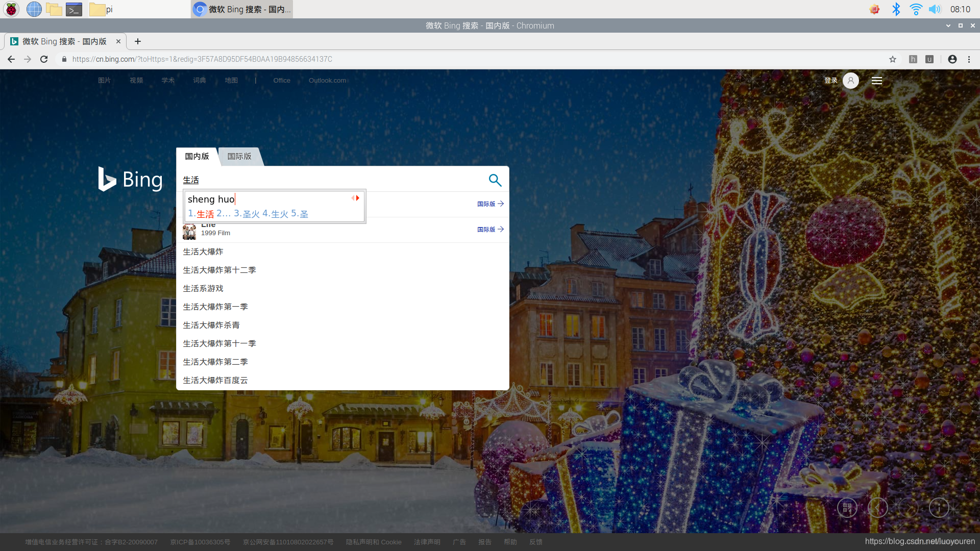Open Chromium's three-dot menu

click(x=969, y=59)
